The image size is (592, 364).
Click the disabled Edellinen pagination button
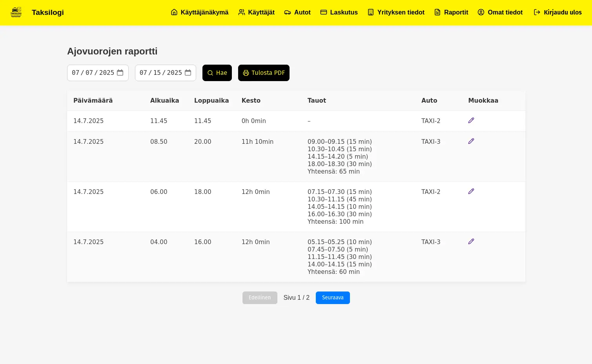pos(260,298)
